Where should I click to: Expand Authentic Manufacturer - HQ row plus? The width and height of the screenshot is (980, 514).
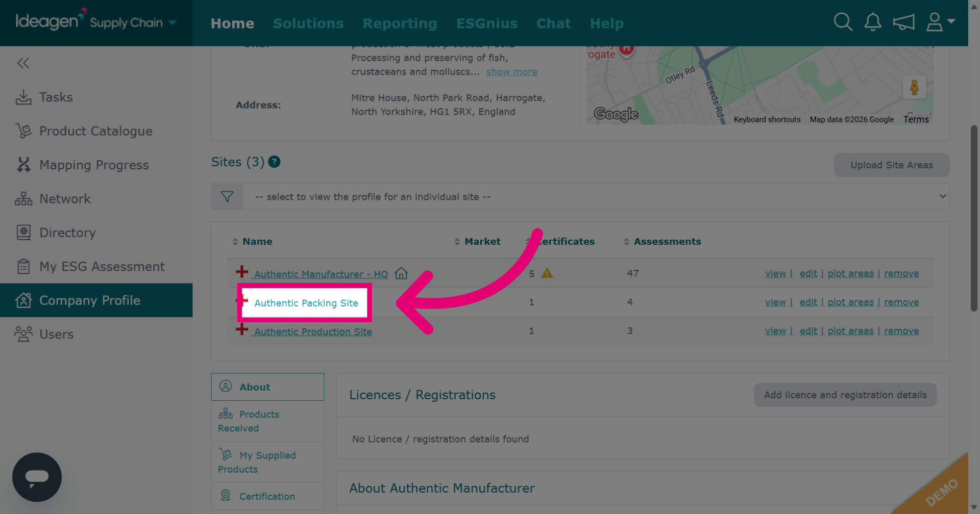[242, 272]
